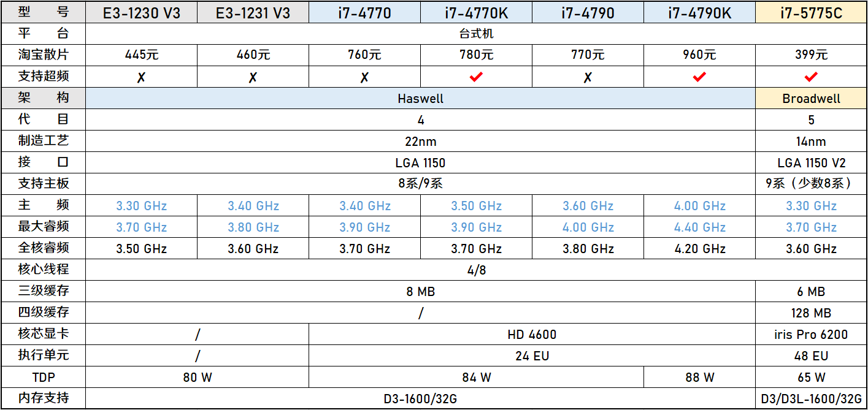Click the 770元 price cell
The height and width of the screenshot is (410, 868).
click(x=588, y=55)
